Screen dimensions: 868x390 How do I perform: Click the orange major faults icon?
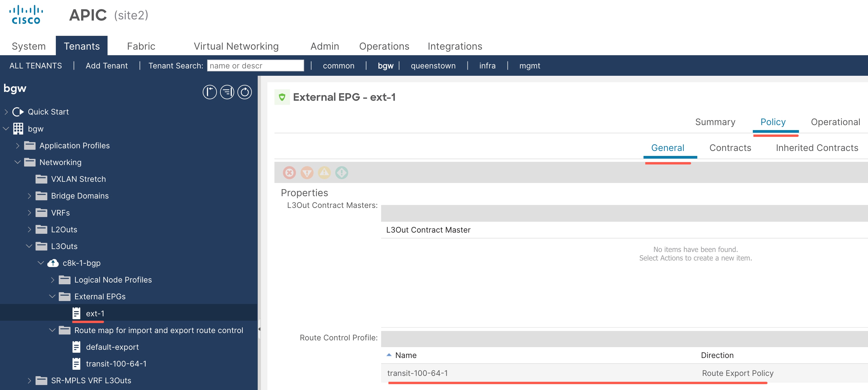307,173
